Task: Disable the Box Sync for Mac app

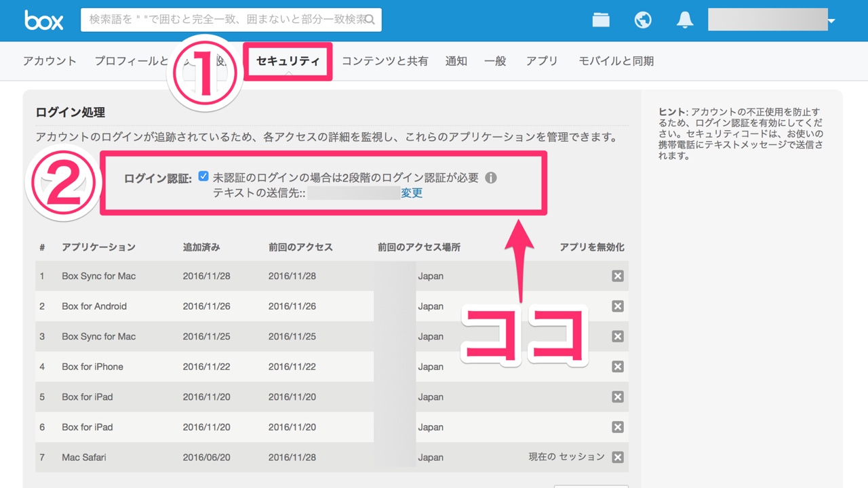Action: [617, 276]
